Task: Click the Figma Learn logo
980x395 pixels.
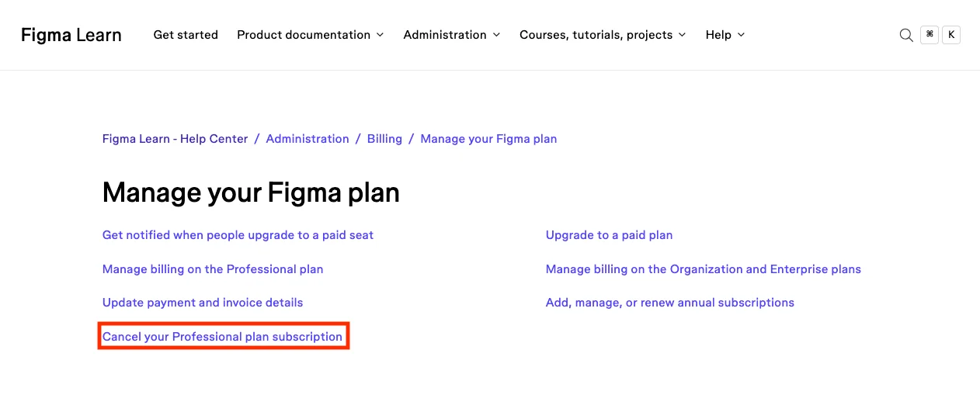Action: click(x=71, y=35)
